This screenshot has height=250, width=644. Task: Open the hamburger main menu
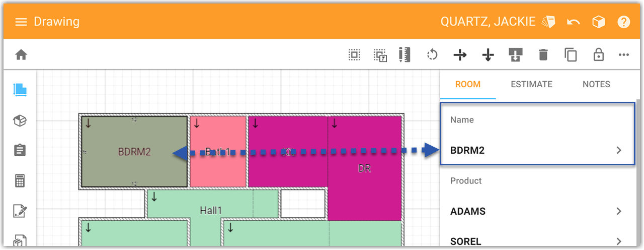(x=21, y=22)
